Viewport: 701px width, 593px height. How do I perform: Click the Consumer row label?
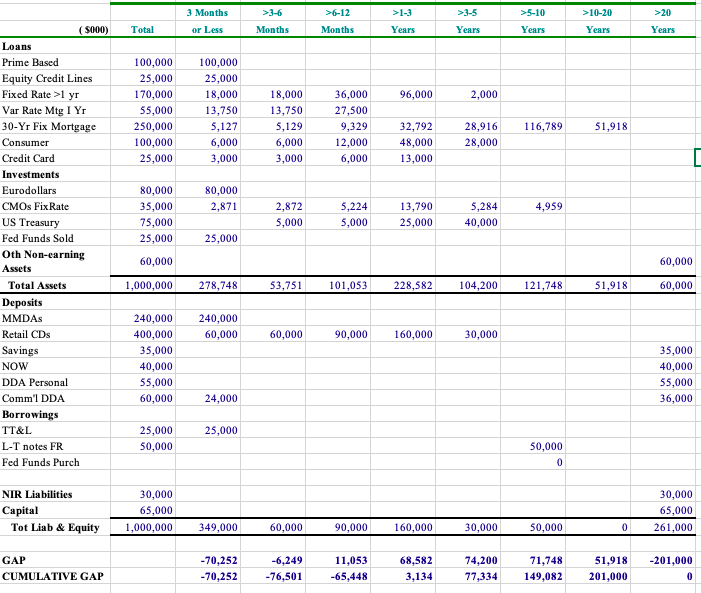(x=25, y=143)
